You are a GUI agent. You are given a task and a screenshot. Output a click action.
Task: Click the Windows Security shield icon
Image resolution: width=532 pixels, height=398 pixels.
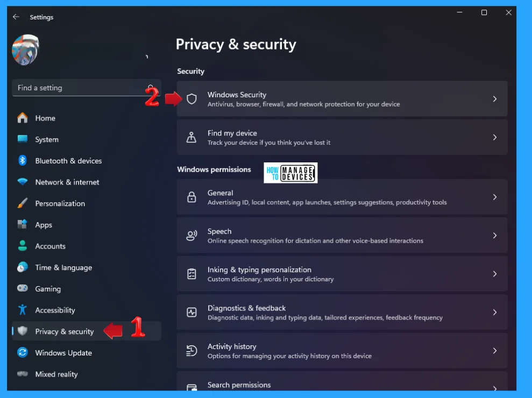(x=191, y=99)
